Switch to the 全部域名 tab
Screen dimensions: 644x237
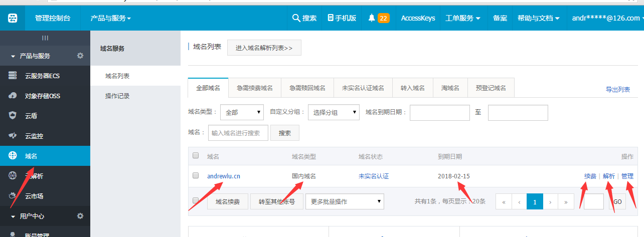(208, 88)
